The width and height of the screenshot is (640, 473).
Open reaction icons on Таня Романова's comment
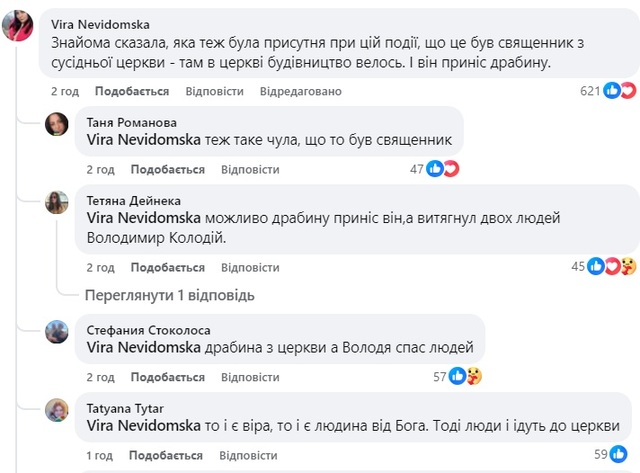coord(442,169)
